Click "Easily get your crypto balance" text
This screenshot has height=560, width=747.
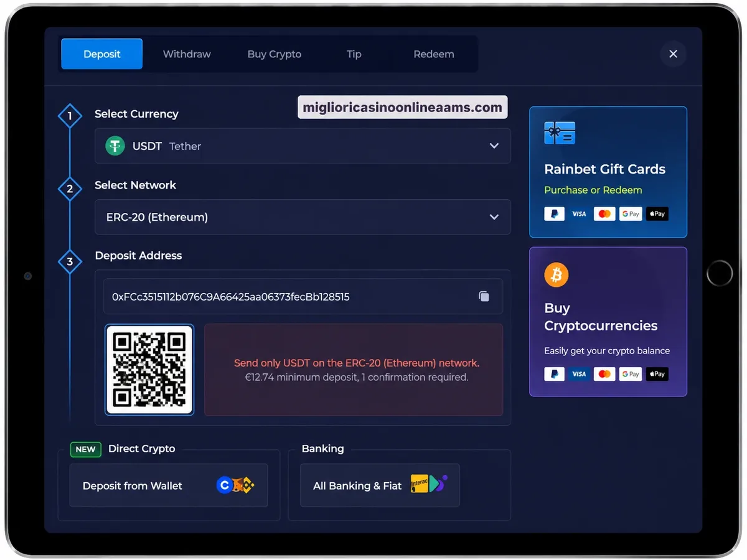pos(607,350)
